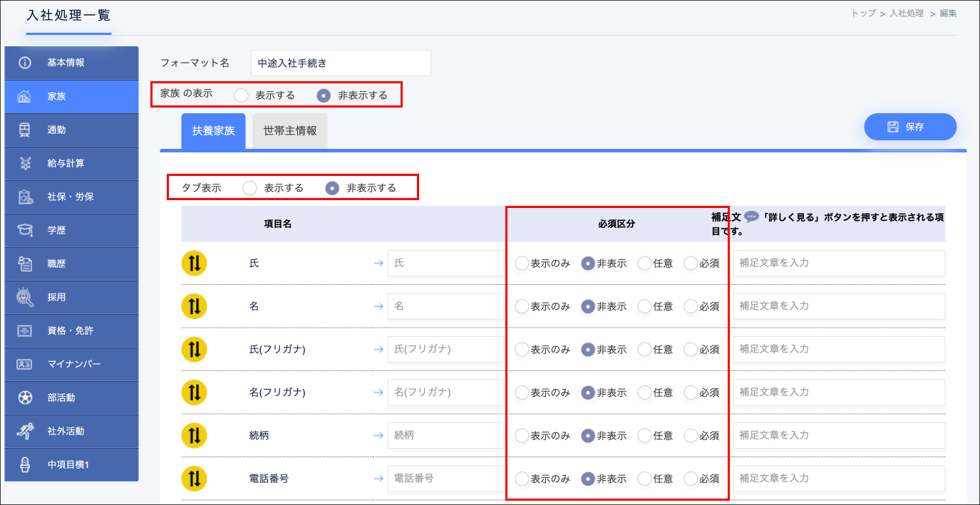Set 名 row to 任意
This screenshot has height=505, width=980.
point(644,306)
